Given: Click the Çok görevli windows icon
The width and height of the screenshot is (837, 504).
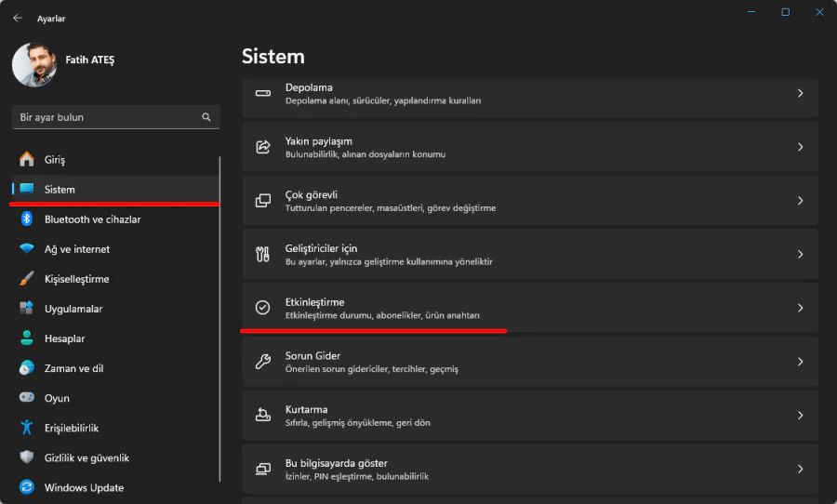Looking at the screenshot, I should (x=262, y=201).
